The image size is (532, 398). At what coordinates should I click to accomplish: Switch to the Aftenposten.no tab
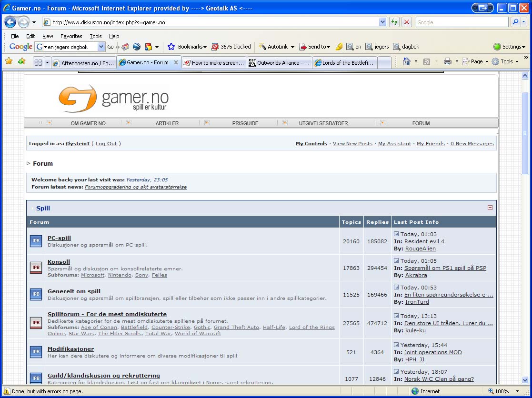84,63
